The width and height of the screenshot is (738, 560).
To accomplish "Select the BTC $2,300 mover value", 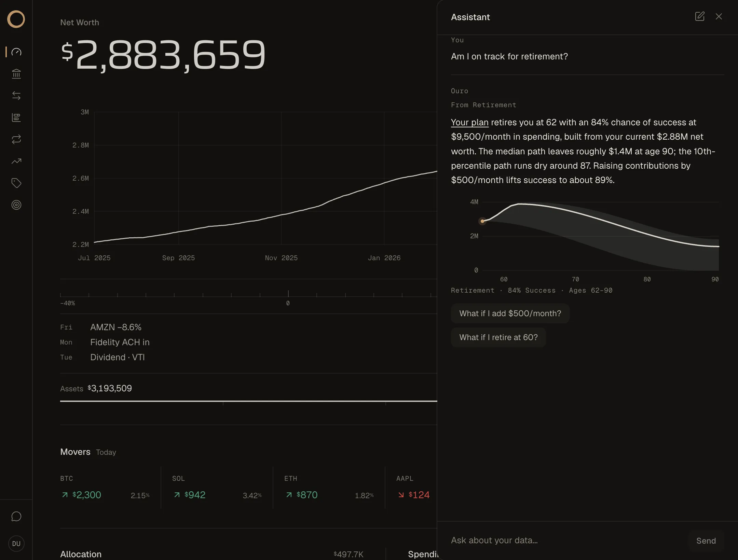I will (x=87, y=495).
